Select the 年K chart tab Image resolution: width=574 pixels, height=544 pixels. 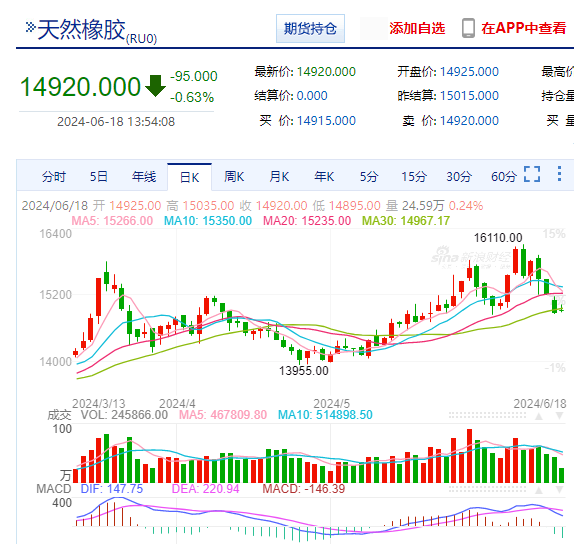(x=324, y=177)
